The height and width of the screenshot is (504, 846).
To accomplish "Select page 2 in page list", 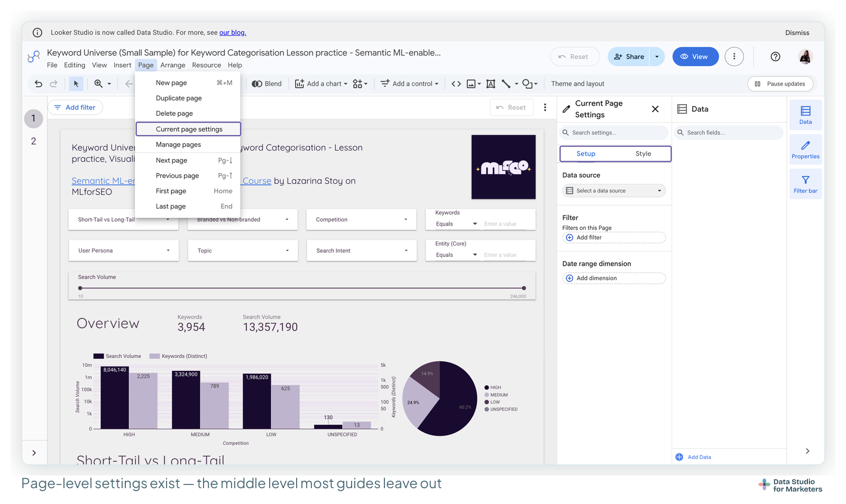I will click(33, 141).
